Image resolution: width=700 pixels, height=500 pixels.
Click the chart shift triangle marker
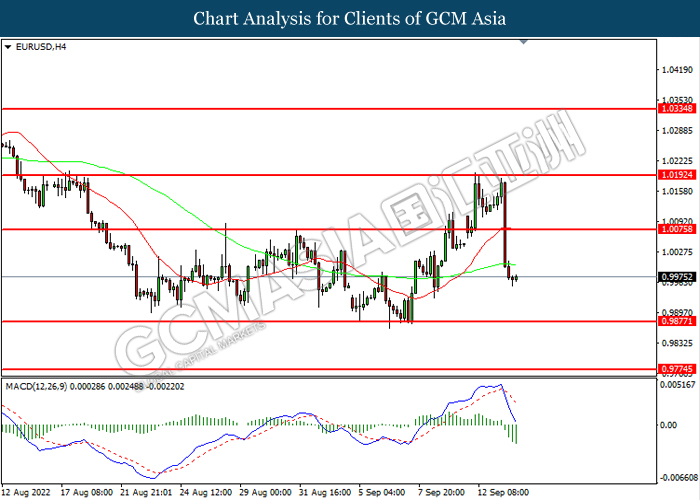tap(524, 42)
